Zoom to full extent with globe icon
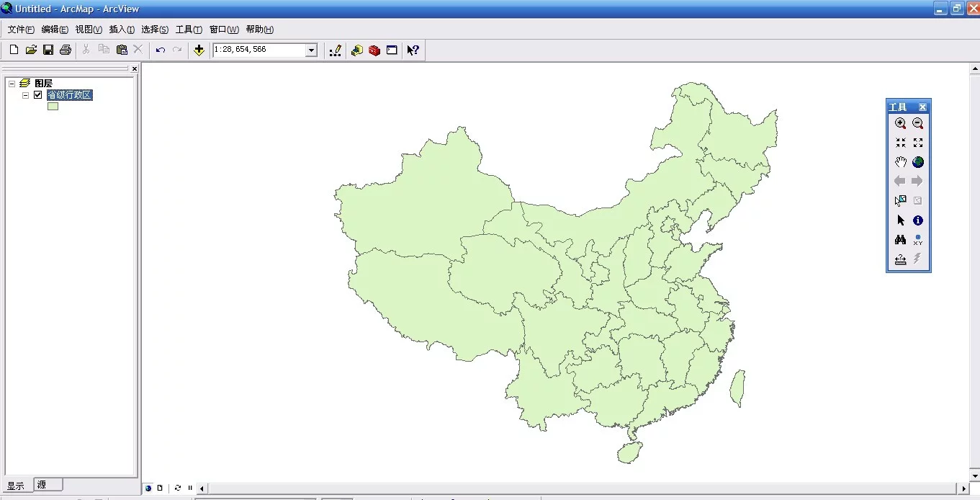This screenshot has width=980, height=500. coord(918,162)
